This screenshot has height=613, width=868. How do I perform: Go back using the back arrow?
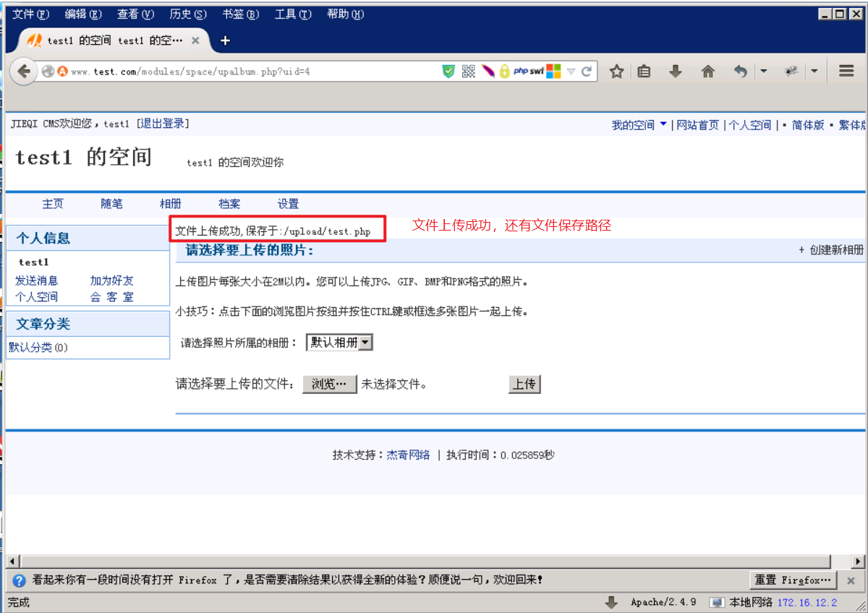pyautogui.click(x=23, y=71)
